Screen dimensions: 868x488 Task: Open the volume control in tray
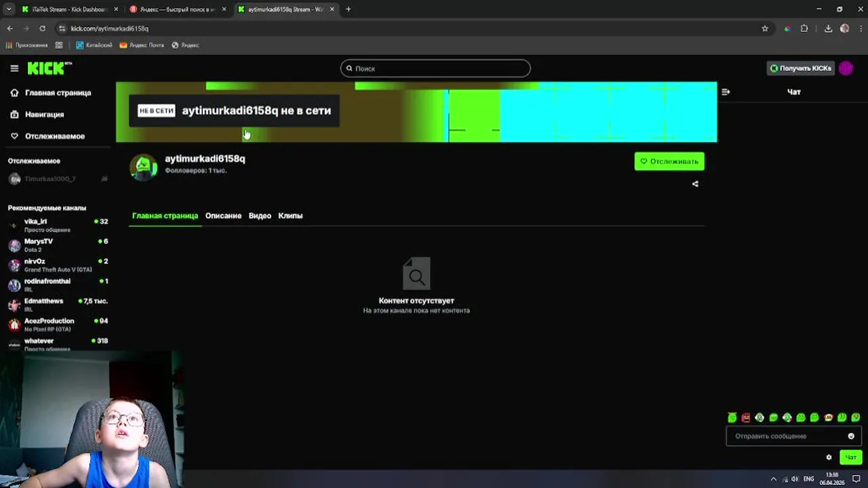[795, 479]
